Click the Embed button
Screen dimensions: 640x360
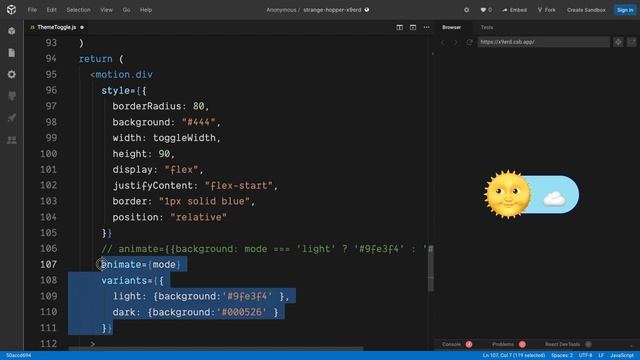515,10
